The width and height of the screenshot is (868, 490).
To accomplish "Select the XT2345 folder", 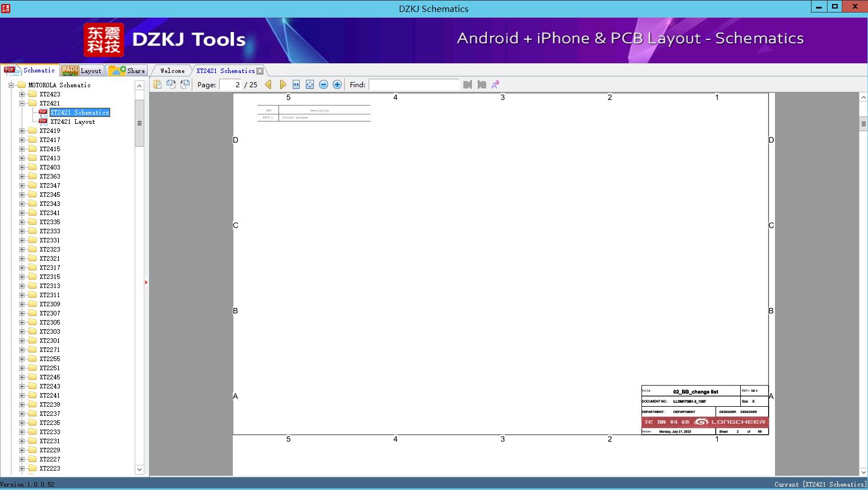I will click(x=50, y=195).
